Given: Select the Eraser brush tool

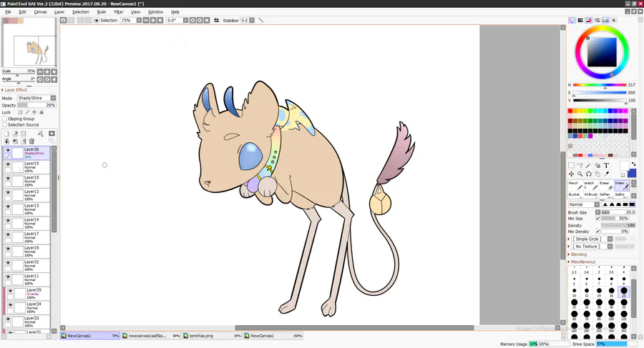Looking at the screenshot, I should pos(606,185).
